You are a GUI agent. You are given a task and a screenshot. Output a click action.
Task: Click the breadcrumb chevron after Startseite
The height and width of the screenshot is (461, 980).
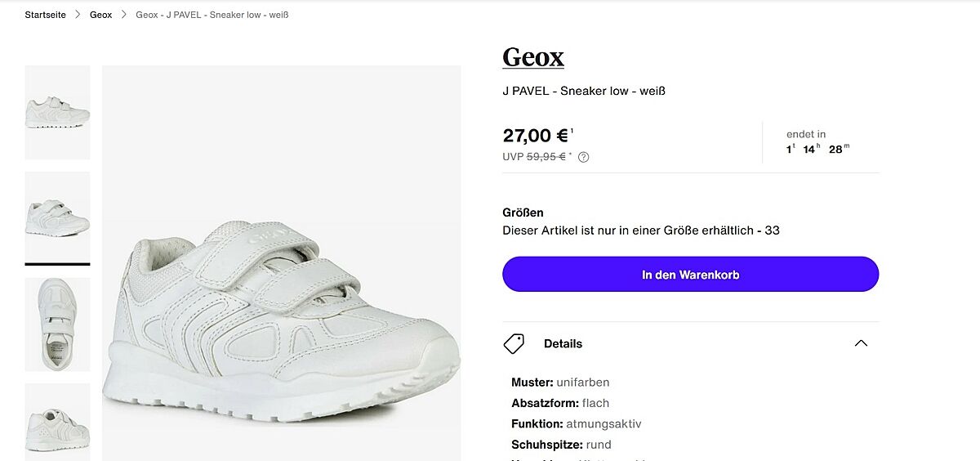pyautogui.click(x=78, y=15)
